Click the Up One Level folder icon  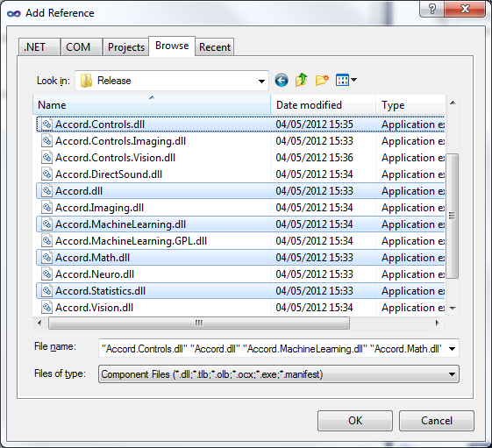(x=301, y=80)
